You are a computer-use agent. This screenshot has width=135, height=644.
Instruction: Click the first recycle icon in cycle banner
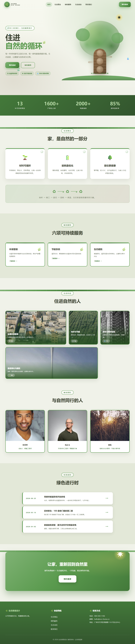(x=54, y=191)
